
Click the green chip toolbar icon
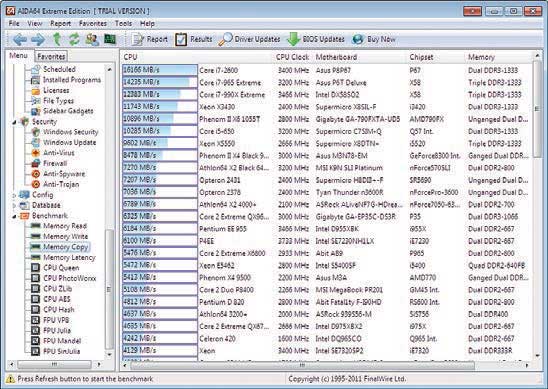pos(110,39)
